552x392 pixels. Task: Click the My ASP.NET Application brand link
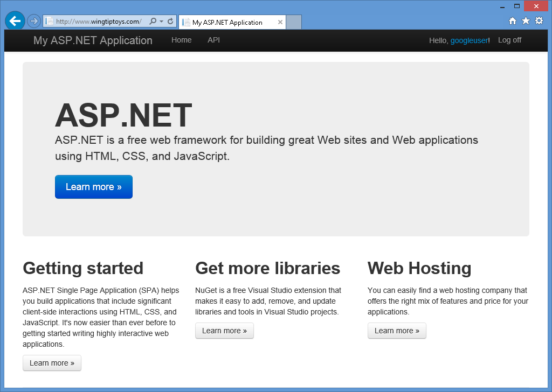click(x=93, y=40)
